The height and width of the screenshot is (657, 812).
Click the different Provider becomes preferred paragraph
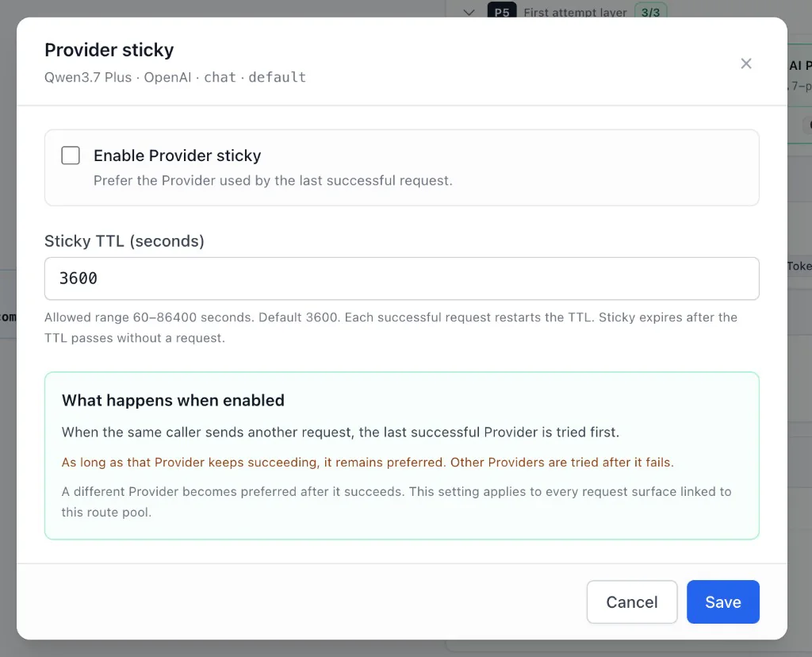click(x=396, y=501)
